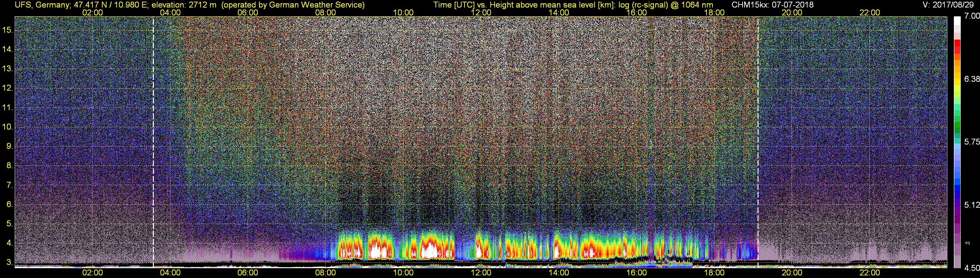Click the '10:00' label on the top time axis
Viewport: 980px width, 278px height.
403,12
